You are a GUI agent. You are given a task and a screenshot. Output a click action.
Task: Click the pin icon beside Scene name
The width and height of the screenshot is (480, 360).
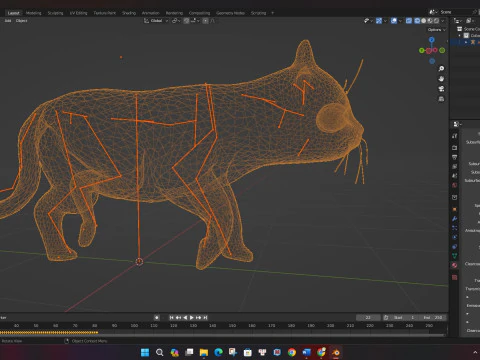475,12
